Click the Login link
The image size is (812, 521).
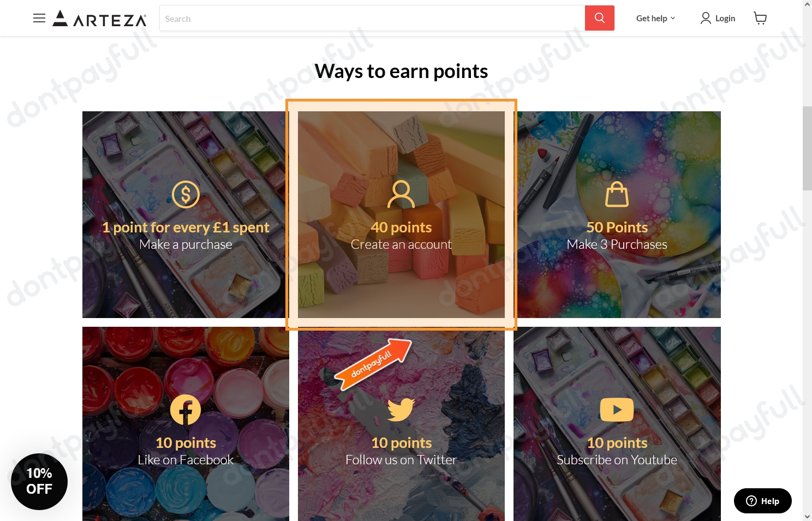coord(725,19)
